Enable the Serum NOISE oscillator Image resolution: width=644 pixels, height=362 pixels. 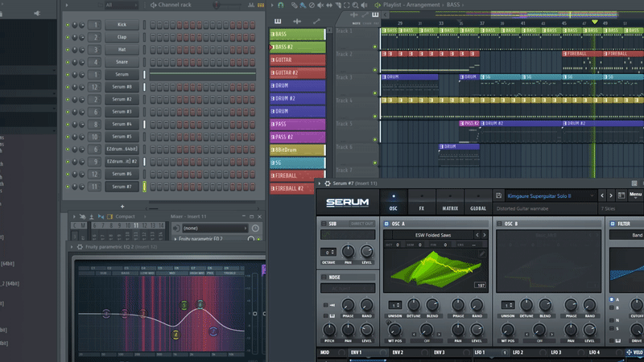pos(324,277)
